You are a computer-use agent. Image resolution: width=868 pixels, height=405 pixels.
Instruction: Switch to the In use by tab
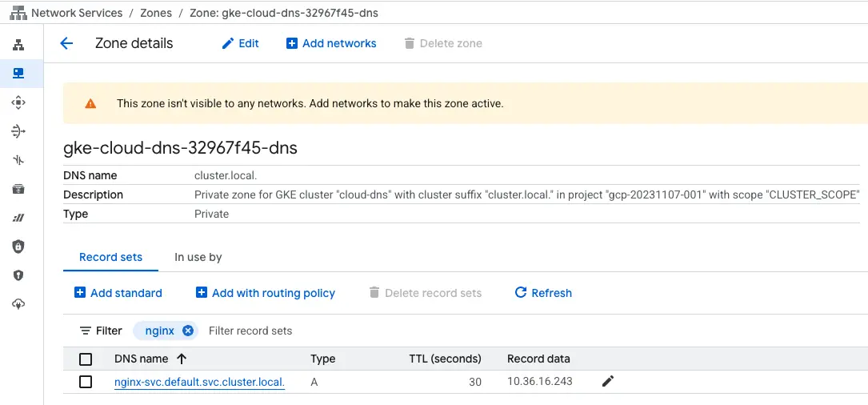coord(198,257)
